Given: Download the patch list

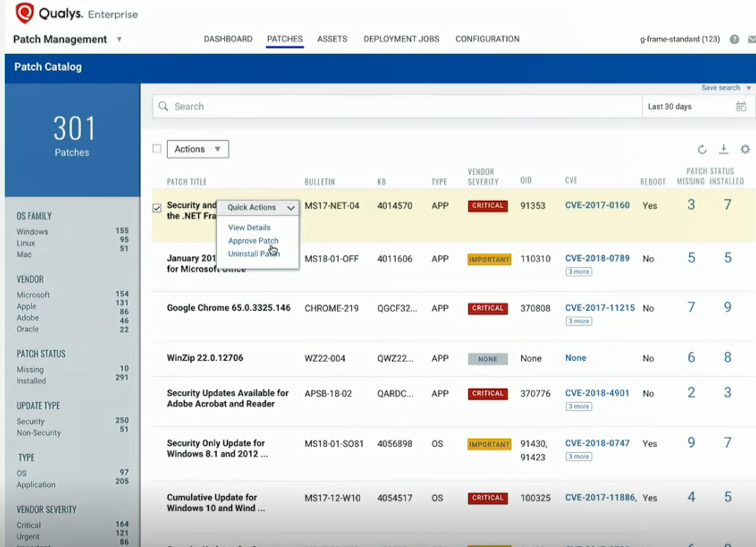Looking at the screenshot, I should pos(723,149).
